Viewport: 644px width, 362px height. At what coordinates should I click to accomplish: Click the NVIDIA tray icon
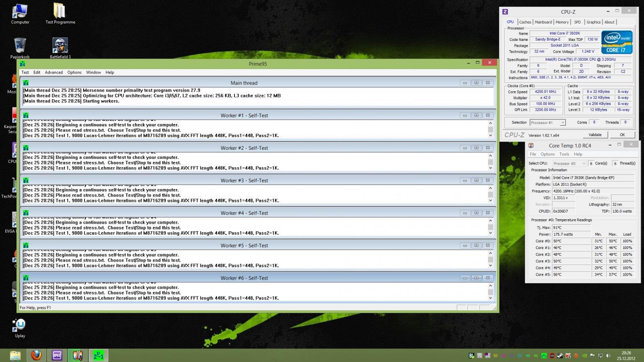coord(584,356)
